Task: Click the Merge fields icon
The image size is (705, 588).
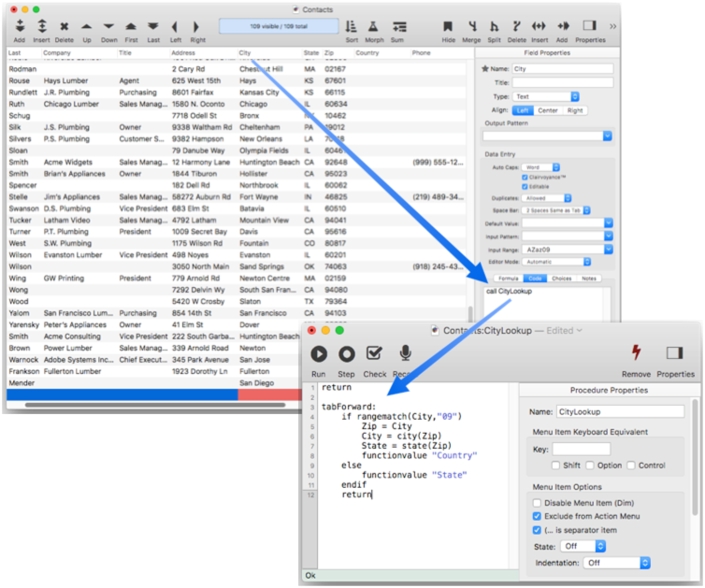Action: tap(471, 26)
